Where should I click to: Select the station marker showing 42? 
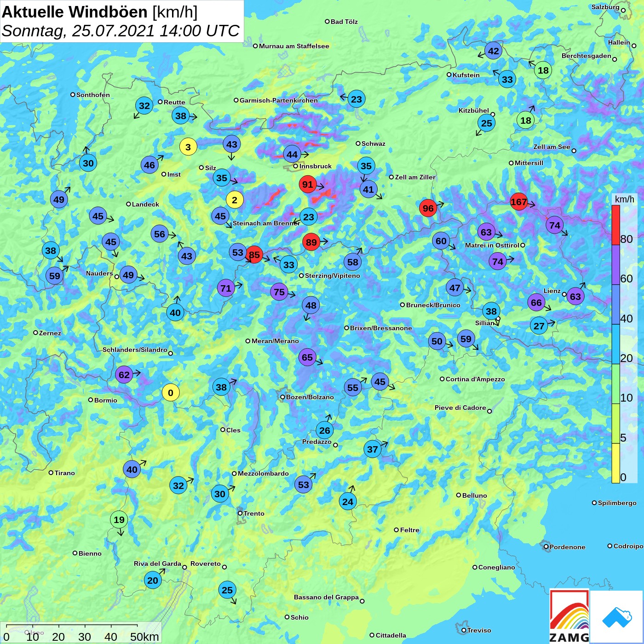pos(494,51)
